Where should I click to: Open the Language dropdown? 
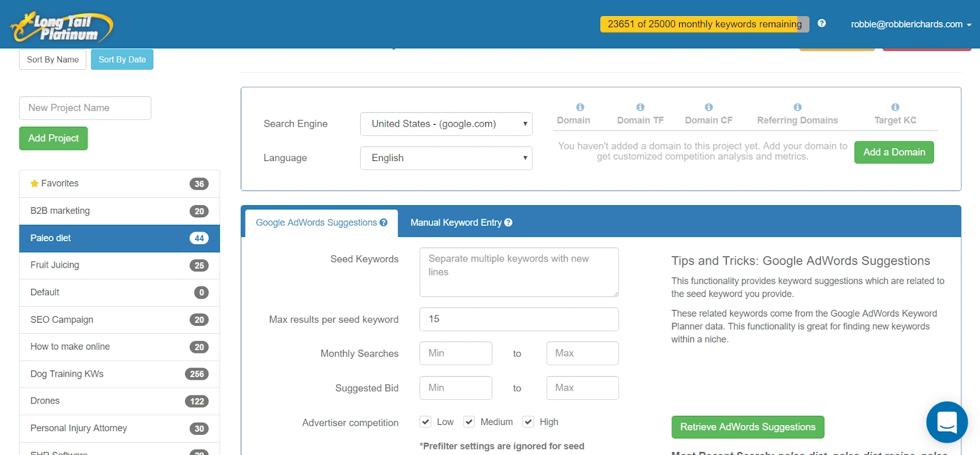pyautogui.click(x=447, y=158)
